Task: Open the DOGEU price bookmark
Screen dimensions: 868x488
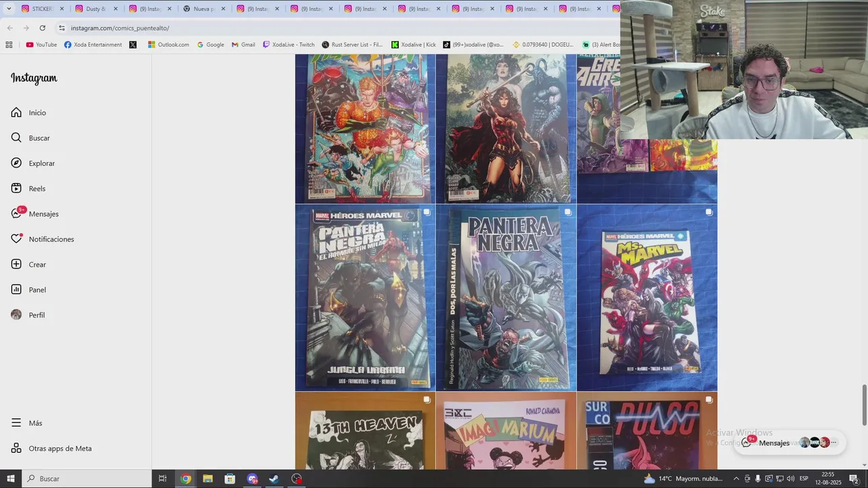Action: pos(542,45)
